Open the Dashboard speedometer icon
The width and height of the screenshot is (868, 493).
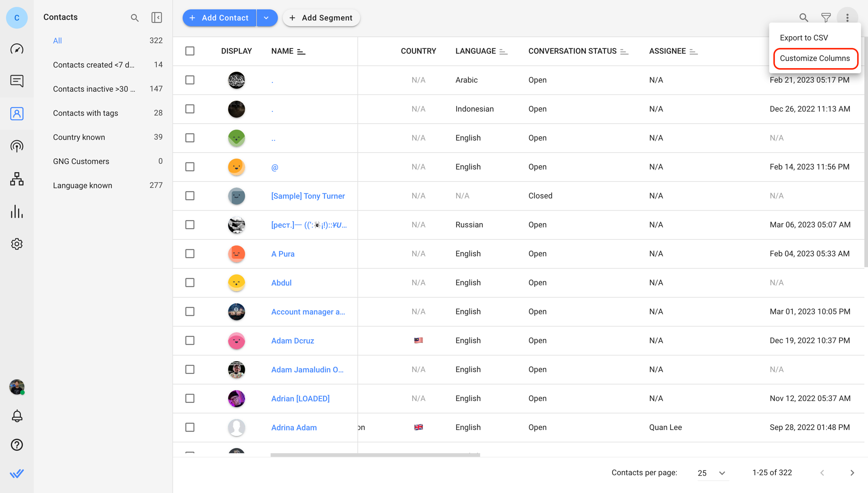17,49
